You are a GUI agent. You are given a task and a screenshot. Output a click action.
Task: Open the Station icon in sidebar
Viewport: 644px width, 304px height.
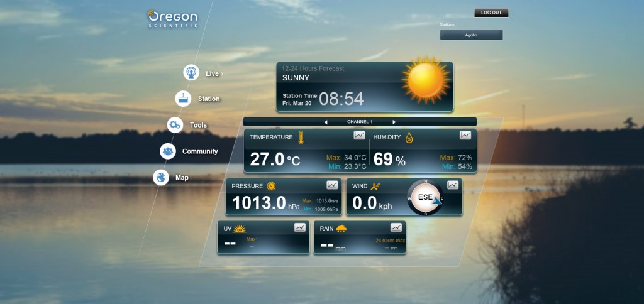(183, 99)
